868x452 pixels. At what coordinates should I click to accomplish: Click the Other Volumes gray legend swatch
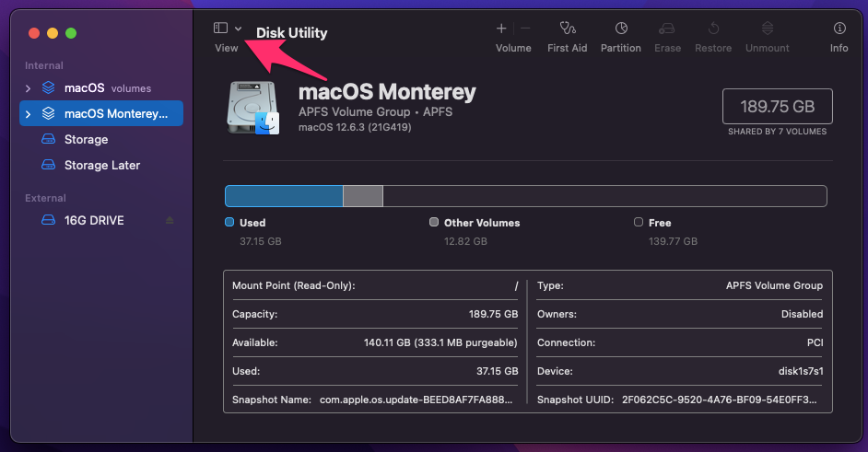[x=434, y=222]
